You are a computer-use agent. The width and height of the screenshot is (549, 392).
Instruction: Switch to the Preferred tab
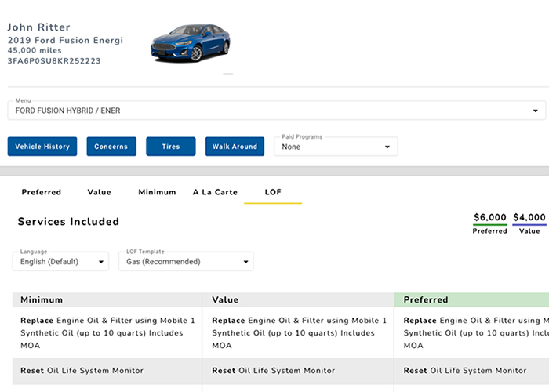pyautogui.click(x=42, y=192)
